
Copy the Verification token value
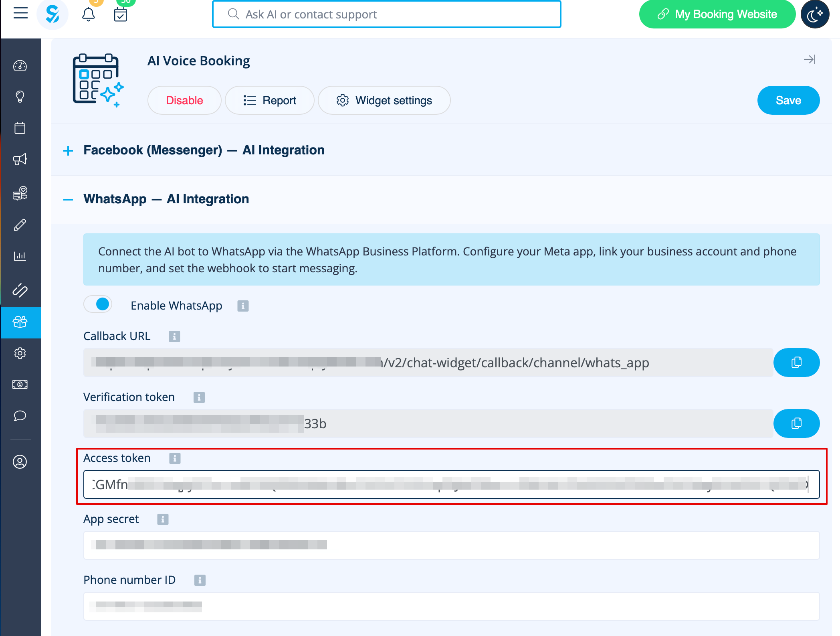796,423
